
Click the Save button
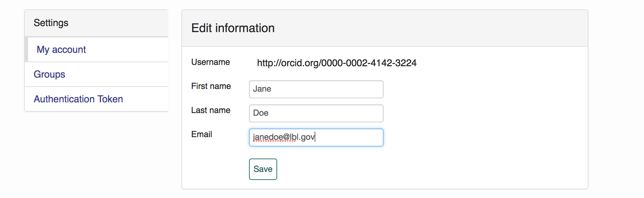click(x=263, y=169)
